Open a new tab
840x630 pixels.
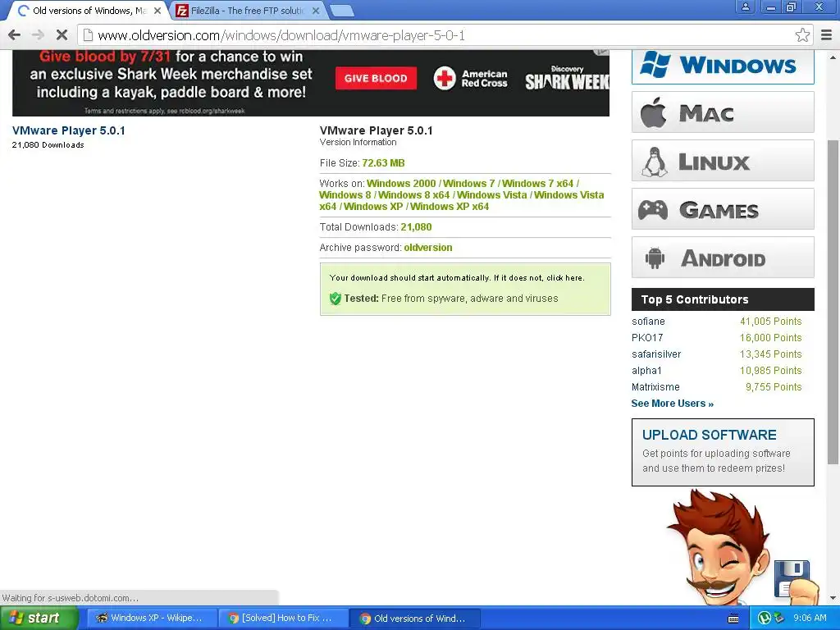click(341, 10)
